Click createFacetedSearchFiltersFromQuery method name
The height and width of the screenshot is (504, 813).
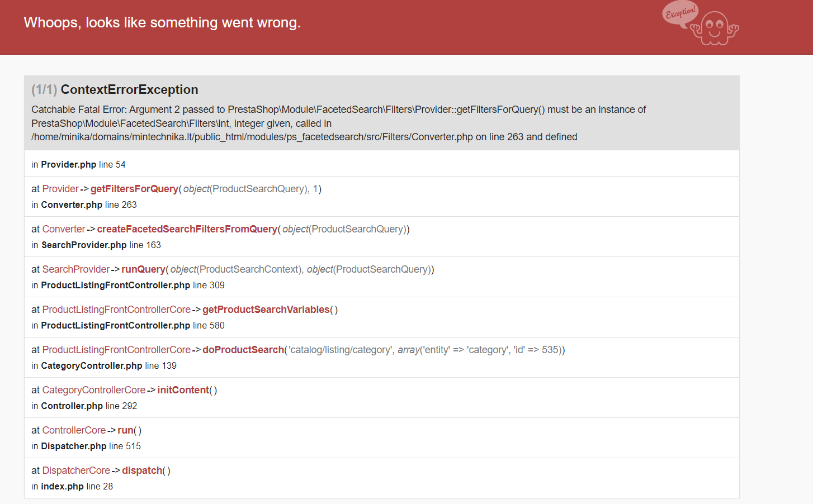pos(187,229)
